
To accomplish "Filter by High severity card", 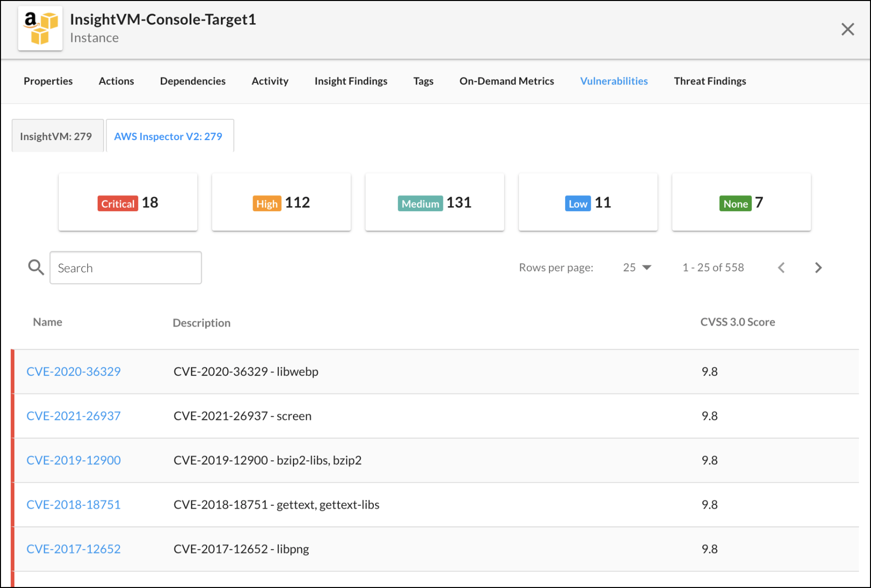I will click(281, 202).
